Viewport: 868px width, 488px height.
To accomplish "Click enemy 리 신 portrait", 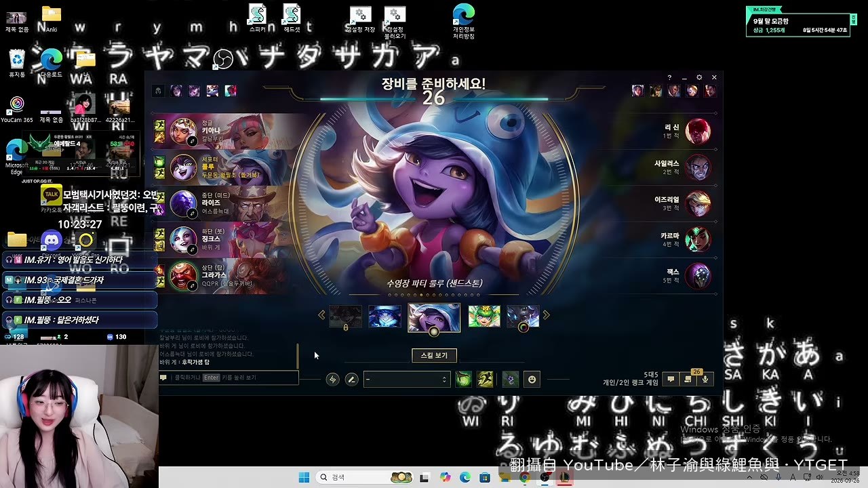I will 698,131.
